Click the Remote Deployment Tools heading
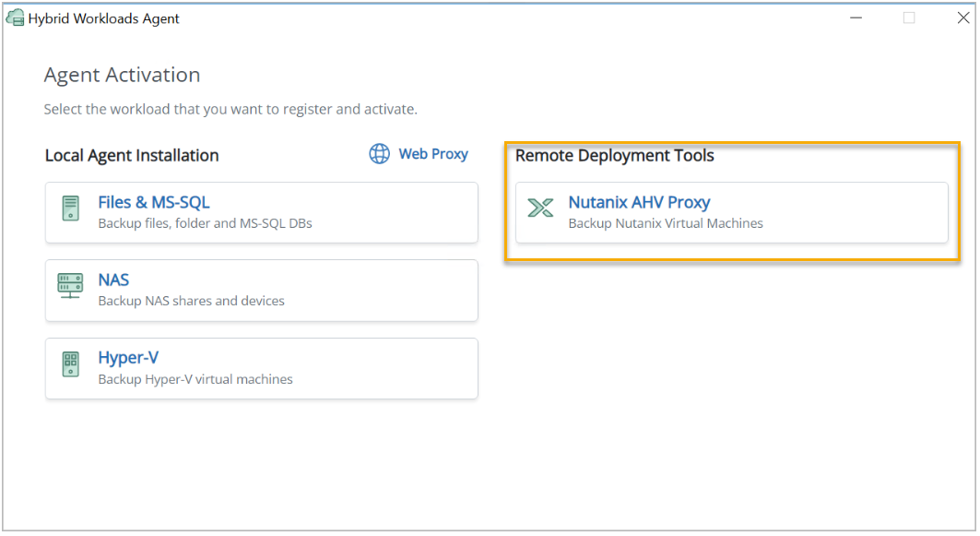 coord(614,155)
